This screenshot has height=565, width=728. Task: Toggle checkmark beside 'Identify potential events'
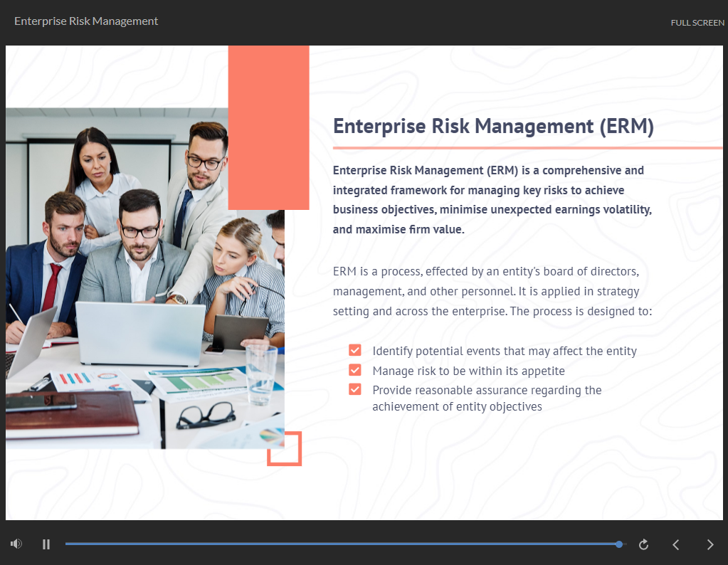354,350
